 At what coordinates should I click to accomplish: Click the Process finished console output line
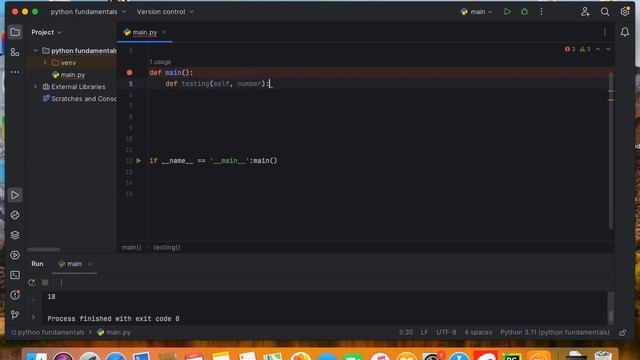(x=113, y=319)
